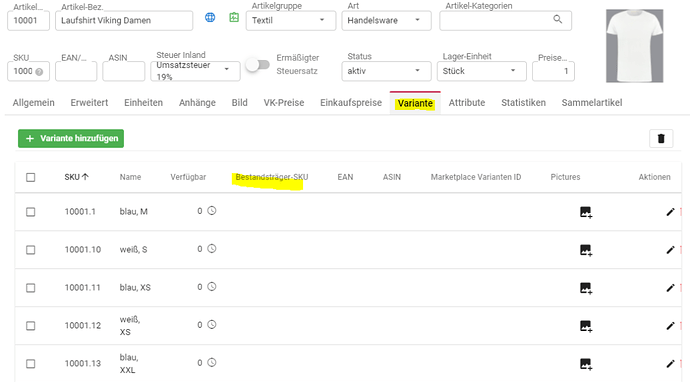Open the Artikelgruppe Textil dropdown
Screen dimensions: 690x382
(x=291, y=20)
